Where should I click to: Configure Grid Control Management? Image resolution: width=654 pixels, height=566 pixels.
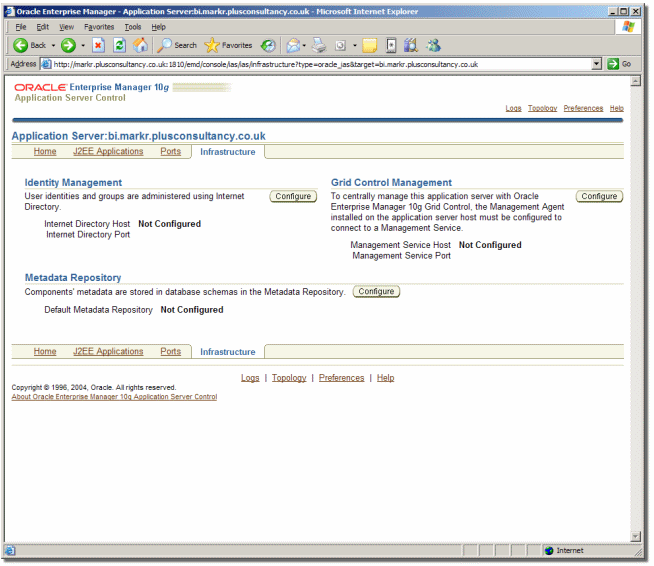click(x=599, y=196)
